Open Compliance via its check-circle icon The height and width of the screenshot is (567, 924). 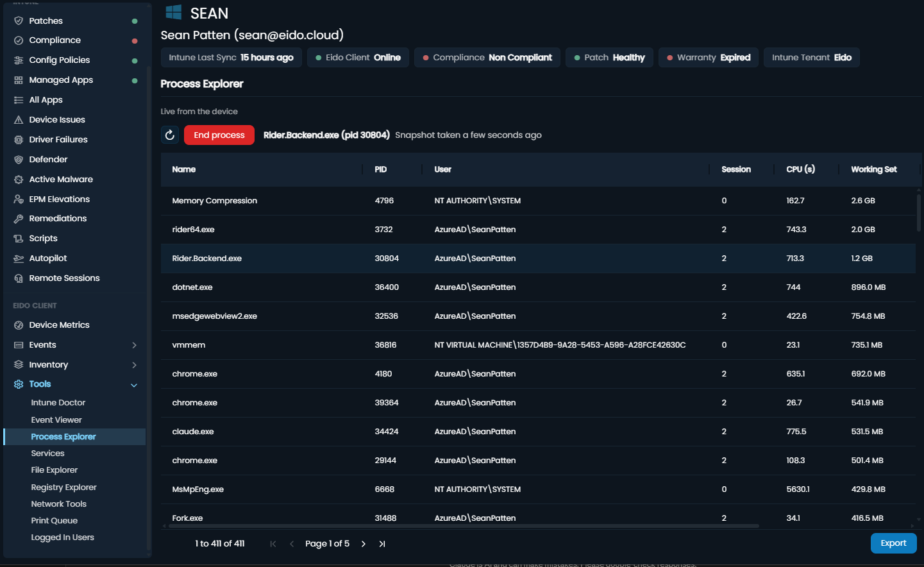coord(19,40)
